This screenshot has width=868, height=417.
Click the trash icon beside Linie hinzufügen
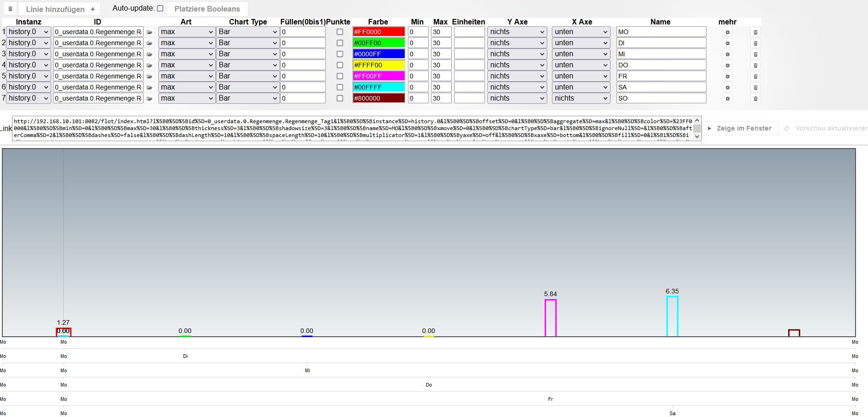10,9
